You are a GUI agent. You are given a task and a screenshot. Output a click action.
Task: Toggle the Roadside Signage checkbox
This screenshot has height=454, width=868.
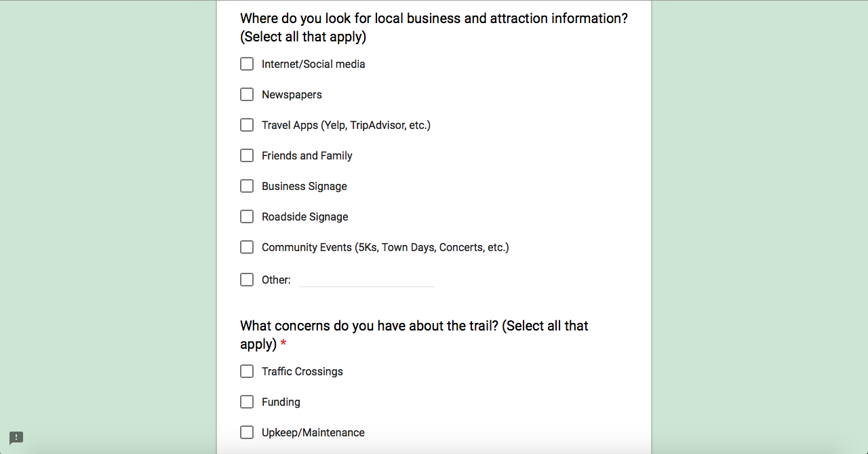pos(247,216)
